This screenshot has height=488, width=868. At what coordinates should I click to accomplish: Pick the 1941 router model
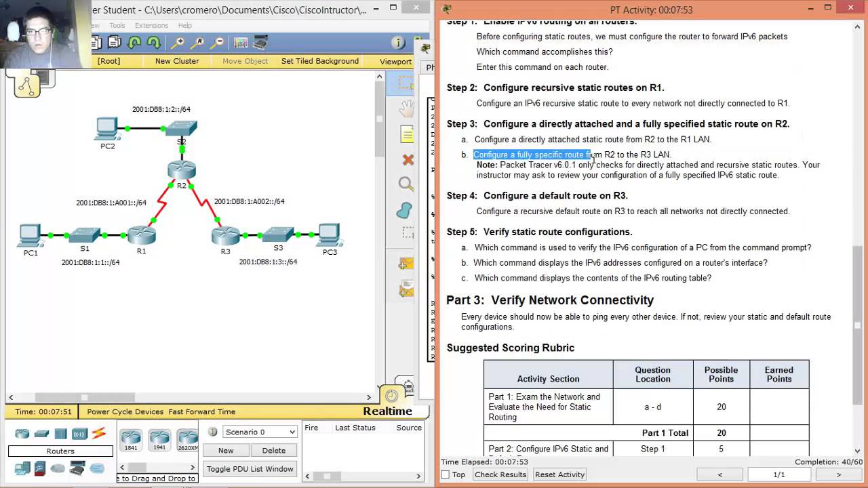(159, 440)
